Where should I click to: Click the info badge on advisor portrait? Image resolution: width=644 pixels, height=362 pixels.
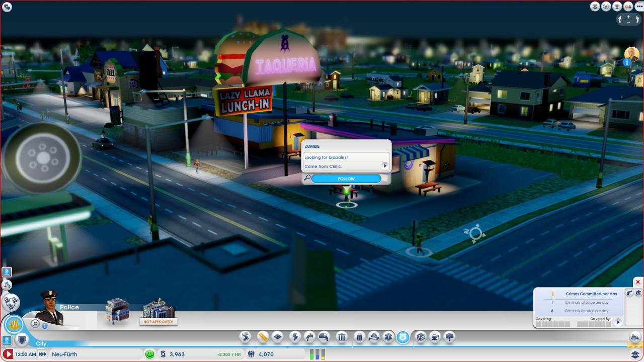click(627, 62)
